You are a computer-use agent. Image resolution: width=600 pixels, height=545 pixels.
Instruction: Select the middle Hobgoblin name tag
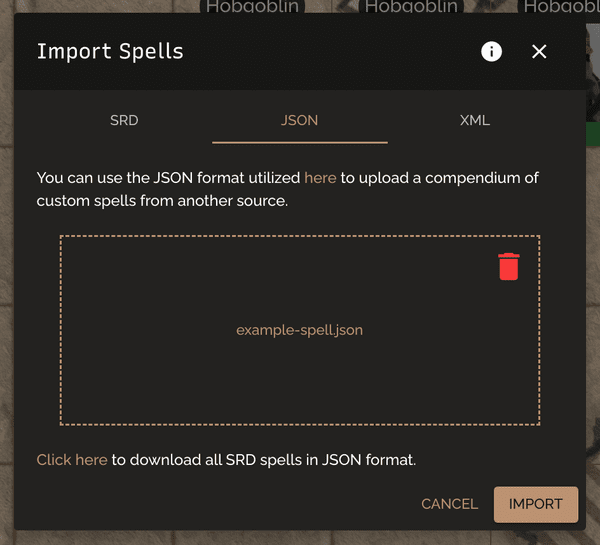(411, 7)
